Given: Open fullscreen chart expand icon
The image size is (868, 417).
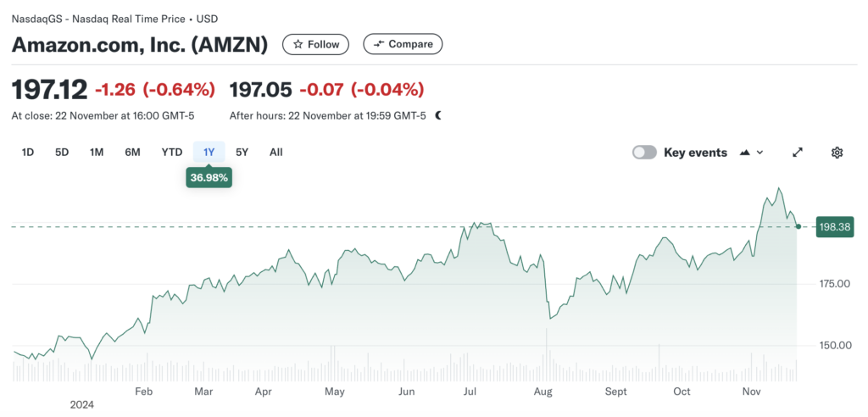Looking at the screenshot, I should click(x=797, y=153).
